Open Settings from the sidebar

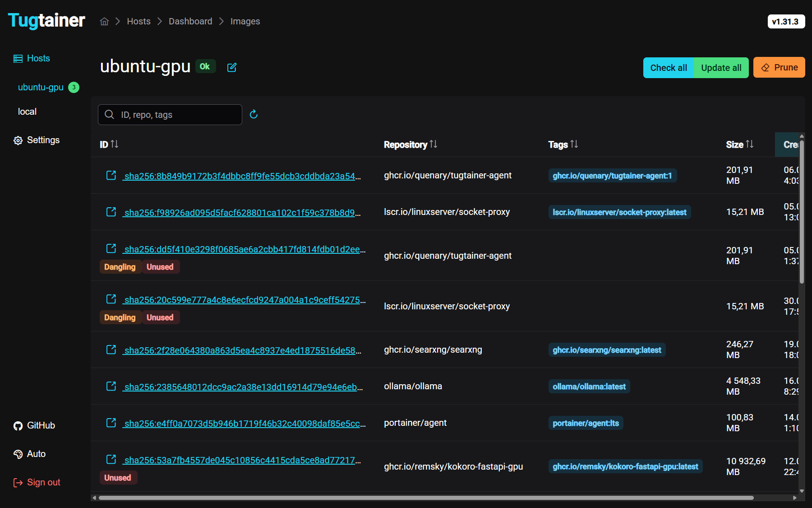[x=43, y=140]
